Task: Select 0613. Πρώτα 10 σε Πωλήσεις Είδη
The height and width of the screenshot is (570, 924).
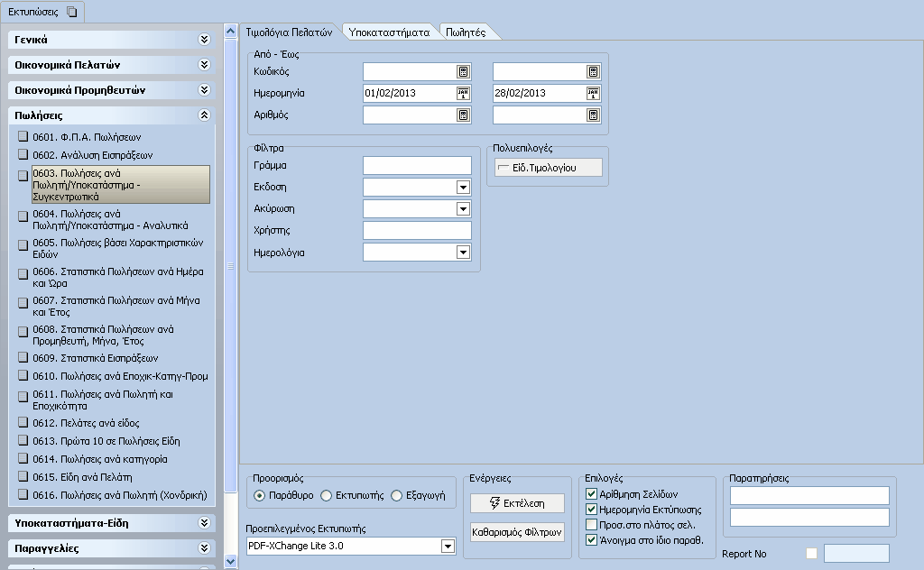Action: tap(106, 441)
